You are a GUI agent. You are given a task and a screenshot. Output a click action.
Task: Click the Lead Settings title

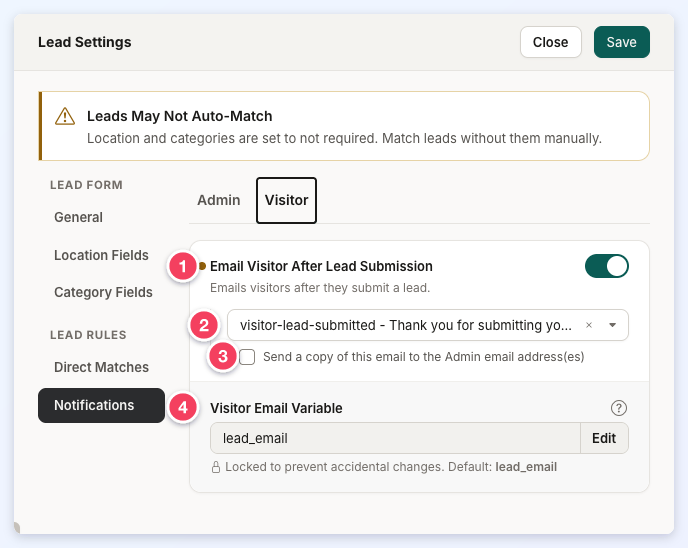85,42
